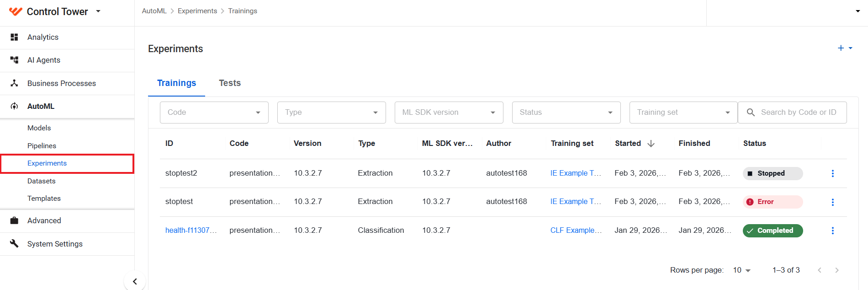Click the Training set column header
Image resolution: width=868 pixels, height=290 pixels.
click(x=572, y=144)
